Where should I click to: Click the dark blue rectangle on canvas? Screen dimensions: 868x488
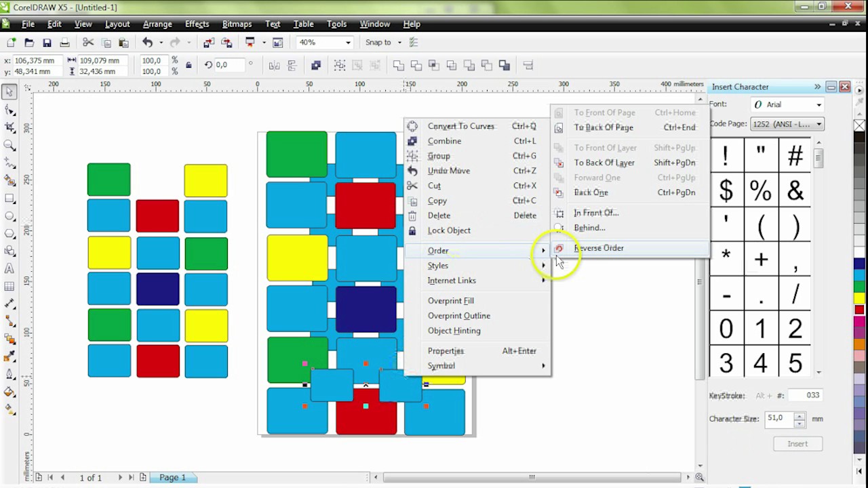tap(366, 309)
